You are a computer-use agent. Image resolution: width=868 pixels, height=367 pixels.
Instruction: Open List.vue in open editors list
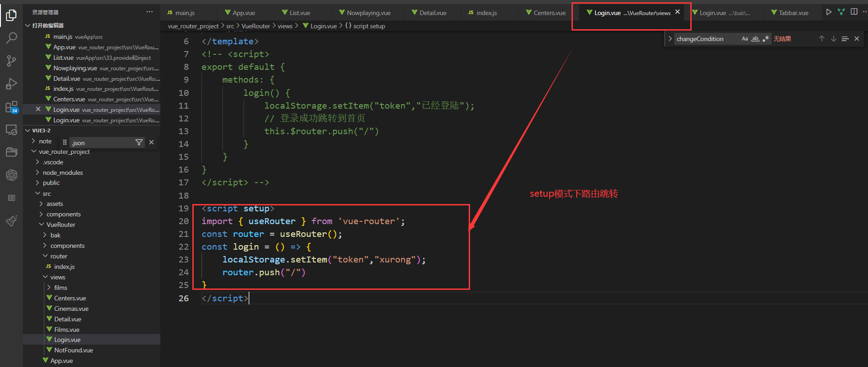point(91,58)
